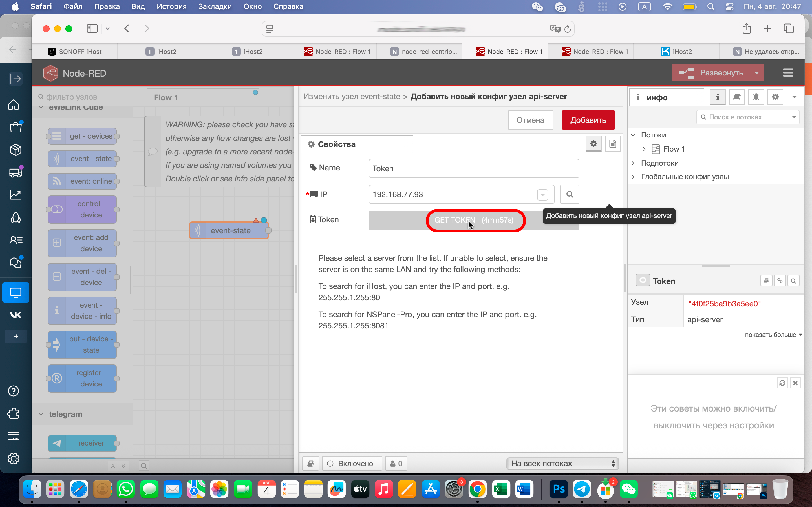The width and height of the screenshot is (812, 507).
Task: Switch to node-red-contrib browser tab
Action: point(424,52)
